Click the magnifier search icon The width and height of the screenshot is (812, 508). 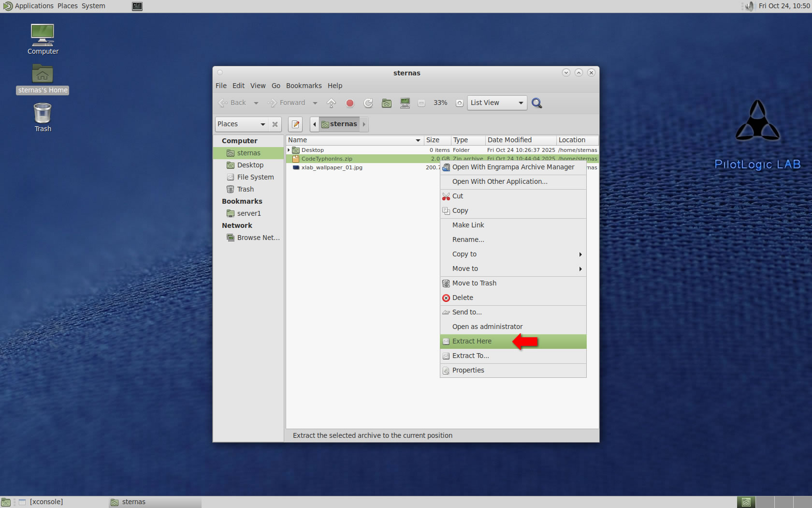coord(536,103)
